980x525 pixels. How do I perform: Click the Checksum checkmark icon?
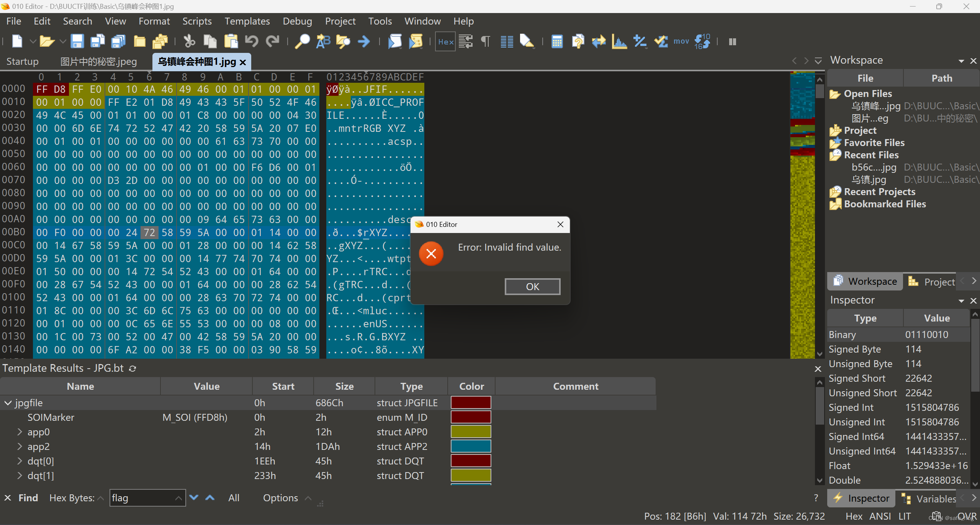pyautogui.click(x=661, y=41)
